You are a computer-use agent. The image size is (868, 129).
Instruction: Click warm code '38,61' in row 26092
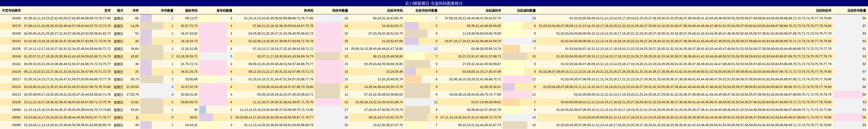pos(194,118)
